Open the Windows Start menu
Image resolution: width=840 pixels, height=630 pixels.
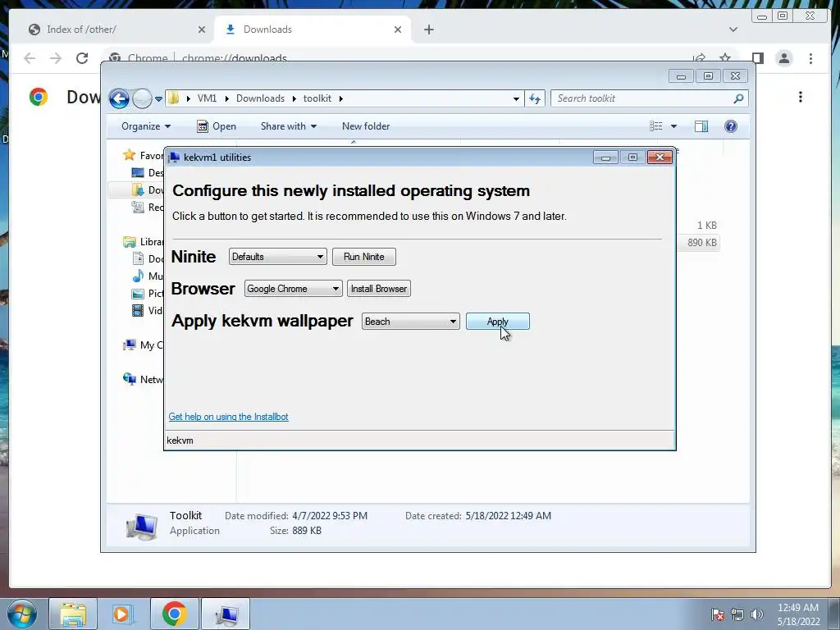pos(22,614)
